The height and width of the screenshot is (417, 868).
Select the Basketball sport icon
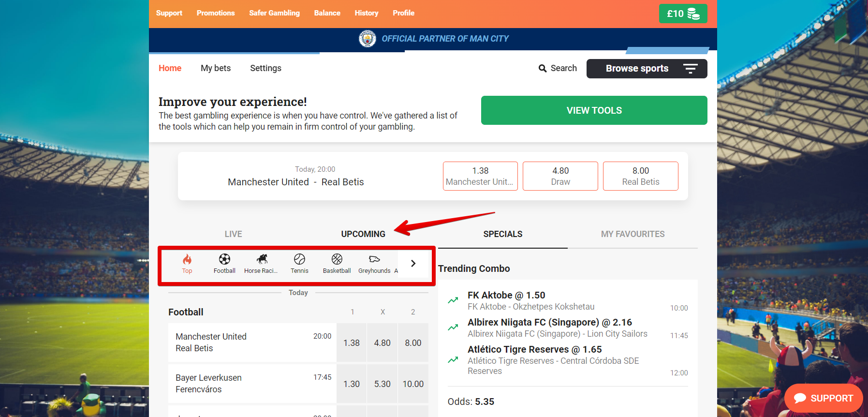[x=337, y=259]
